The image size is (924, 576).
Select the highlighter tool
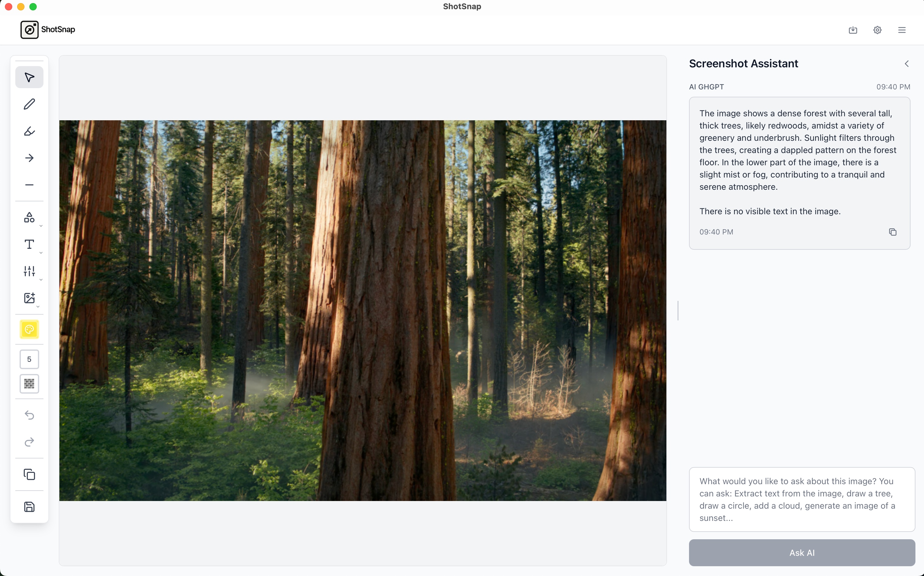coord(29,131)
